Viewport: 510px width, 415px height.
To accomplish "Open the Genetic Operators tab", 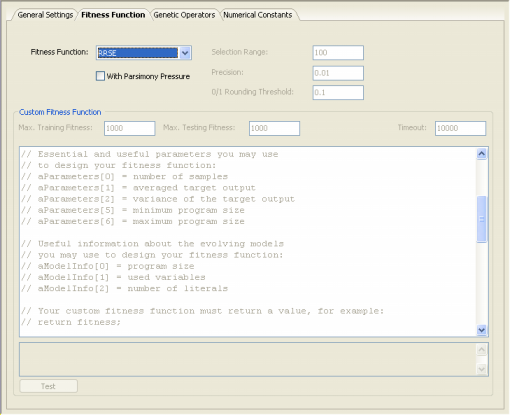I will (184, 15).
